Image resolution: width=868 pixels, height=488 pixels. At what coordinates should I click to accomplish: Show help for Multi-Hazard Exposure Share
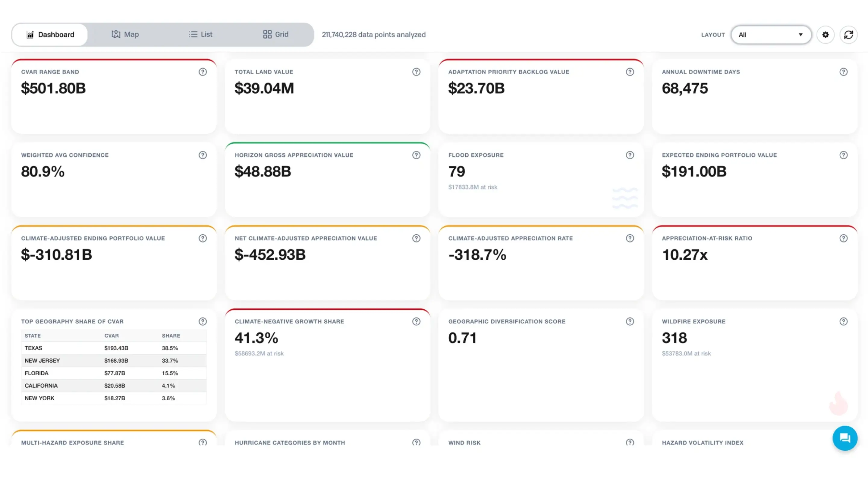pos(203,442)
